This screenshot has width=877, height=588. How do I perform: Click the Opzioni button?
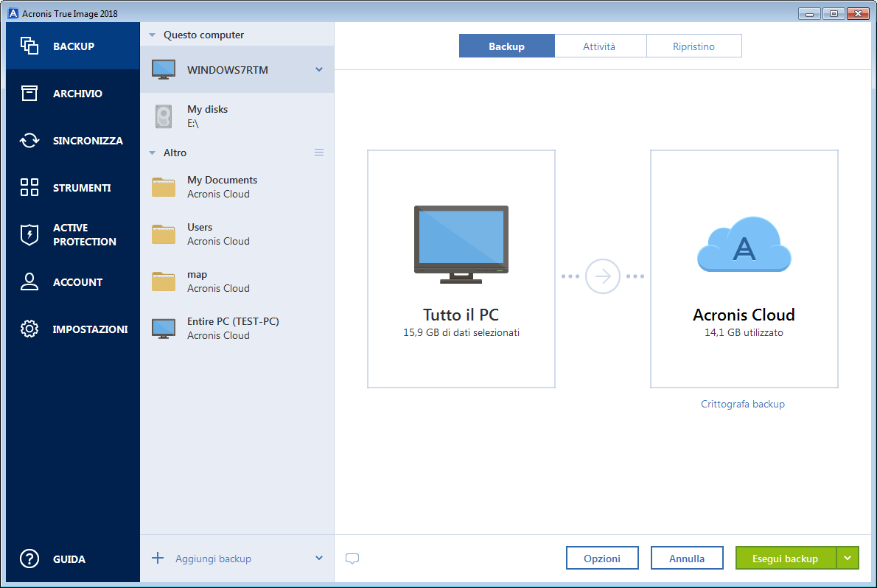pos(602,558)
